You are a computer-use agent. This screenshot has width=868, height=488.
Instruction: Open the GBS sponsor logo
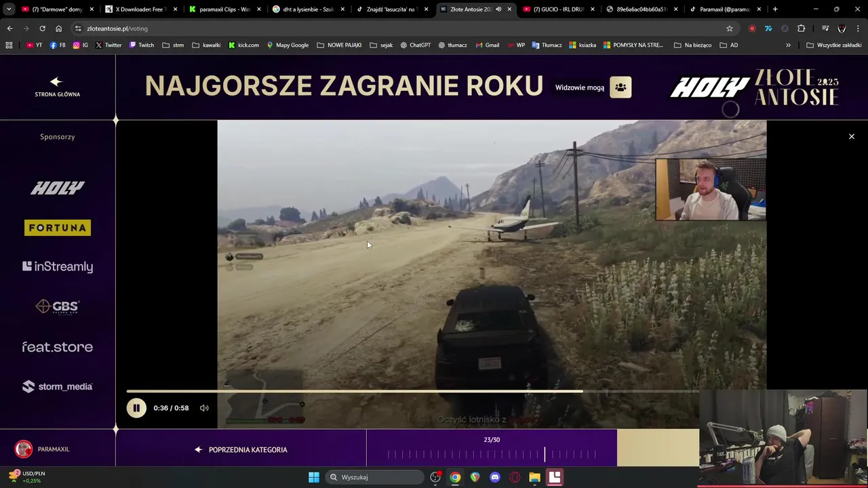tap(58, 307)
